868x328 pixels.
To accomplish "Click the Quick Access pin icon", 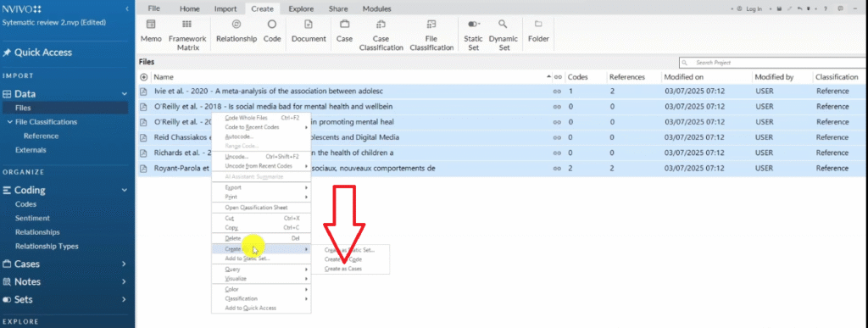I will (7, 53).
